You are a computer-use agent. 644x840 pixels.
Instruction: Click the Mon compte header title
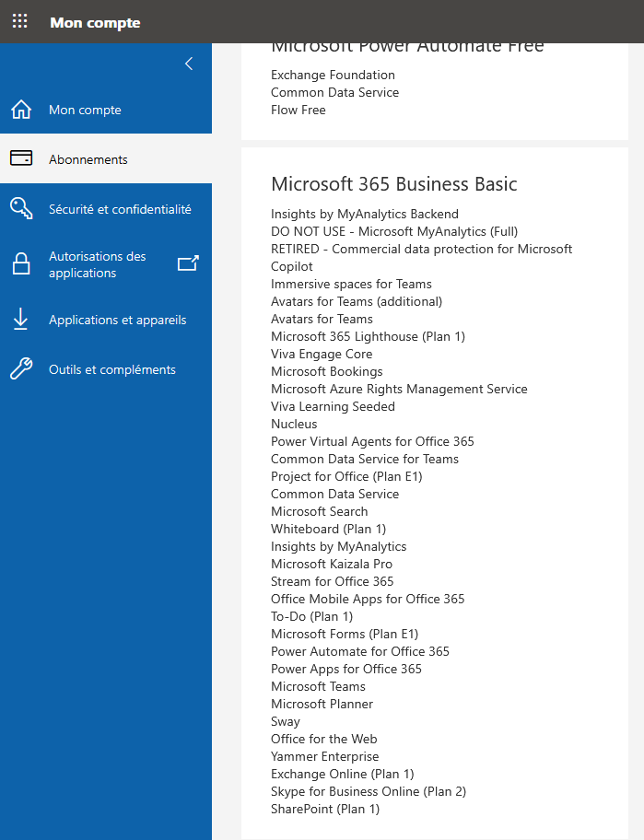pyautogui.click(x=96, y=22)
